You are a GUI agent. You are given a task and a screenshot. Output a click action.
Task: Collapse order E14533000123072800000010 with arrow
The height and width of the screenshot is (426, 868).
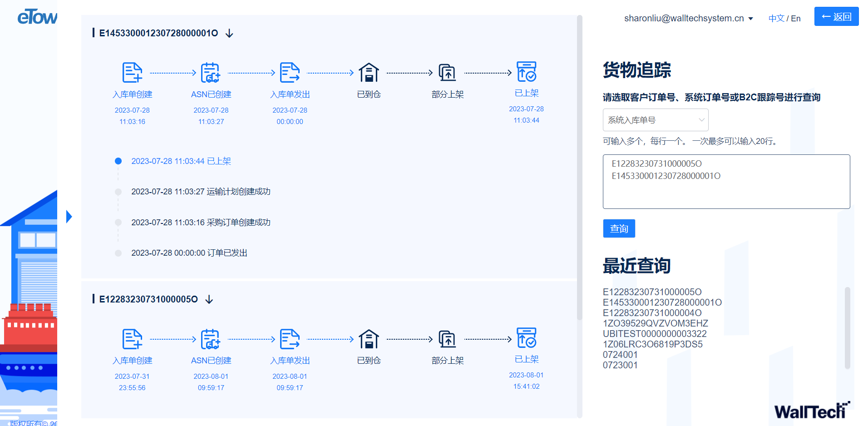229,33
